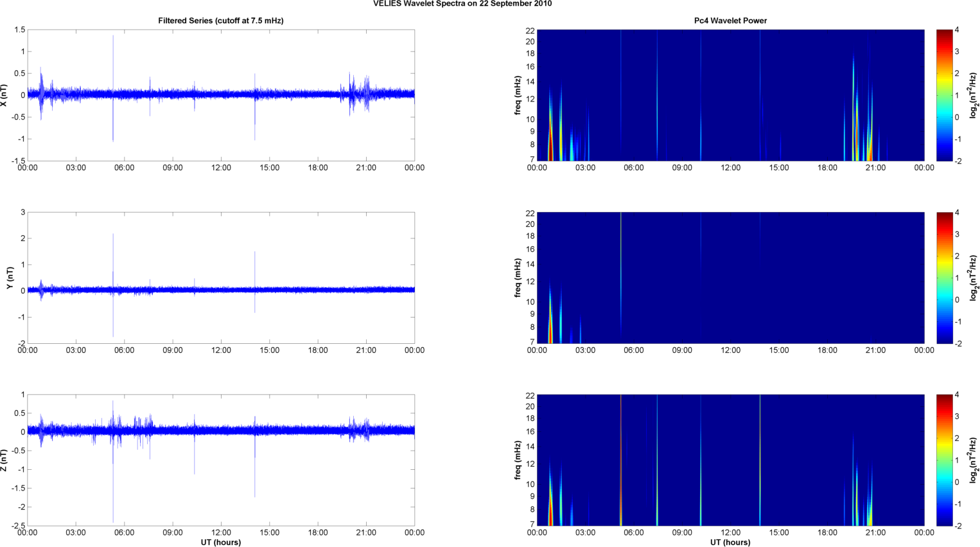Click the log2(nT²/Hz) label of the X colorbar

click(x=974, y=95)
